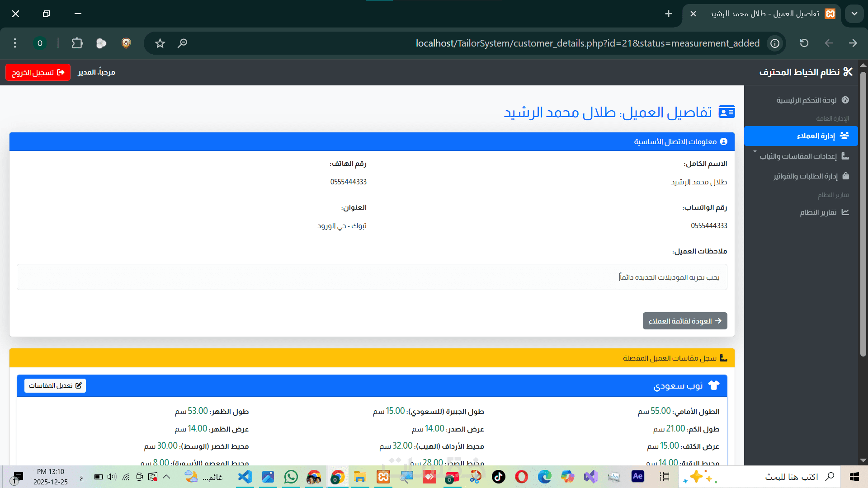
Task: Click the customer notes text box
Action: (x=372, y=277)
